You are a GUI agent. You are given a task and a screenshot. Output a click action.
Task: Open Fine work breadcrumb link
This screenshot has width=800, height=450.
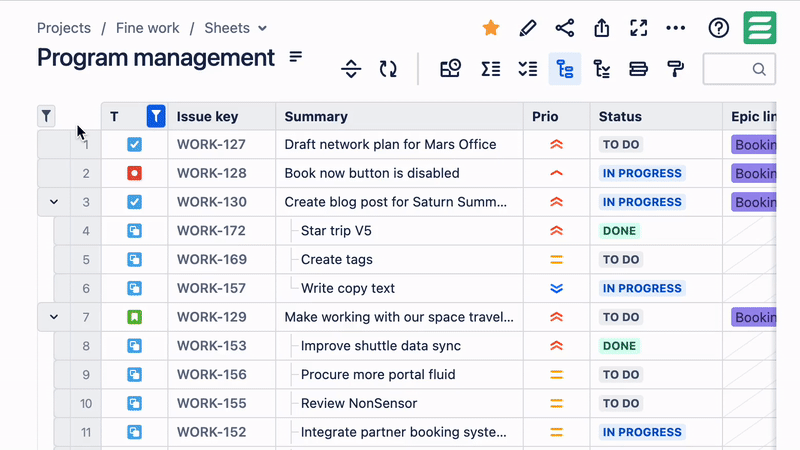[147, 28]
